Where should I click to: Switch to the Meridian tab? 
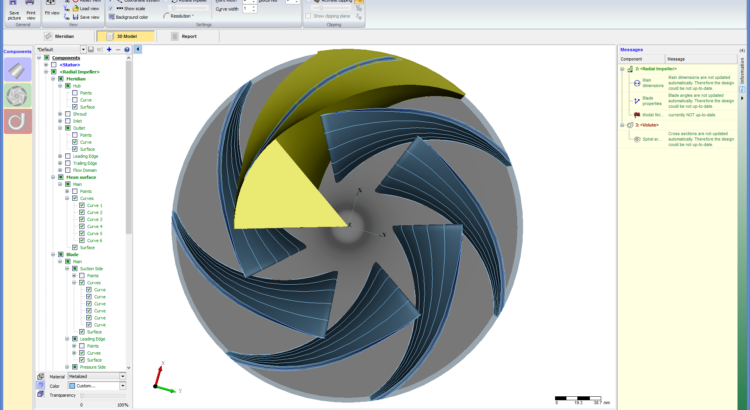pos(63,36)
